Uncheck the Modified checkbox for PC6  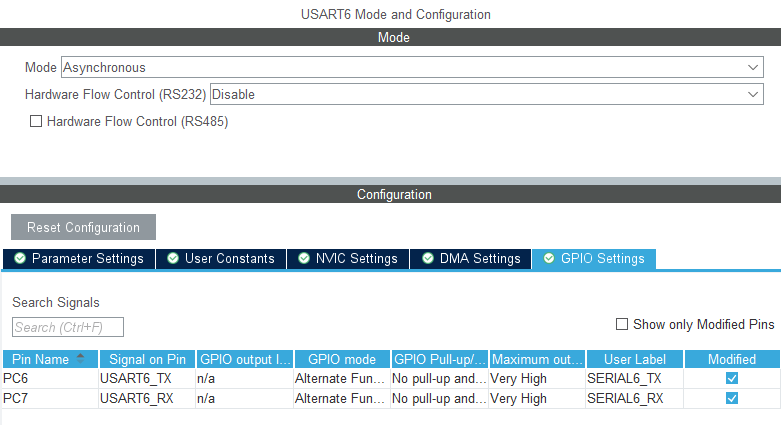coord(732,378)
